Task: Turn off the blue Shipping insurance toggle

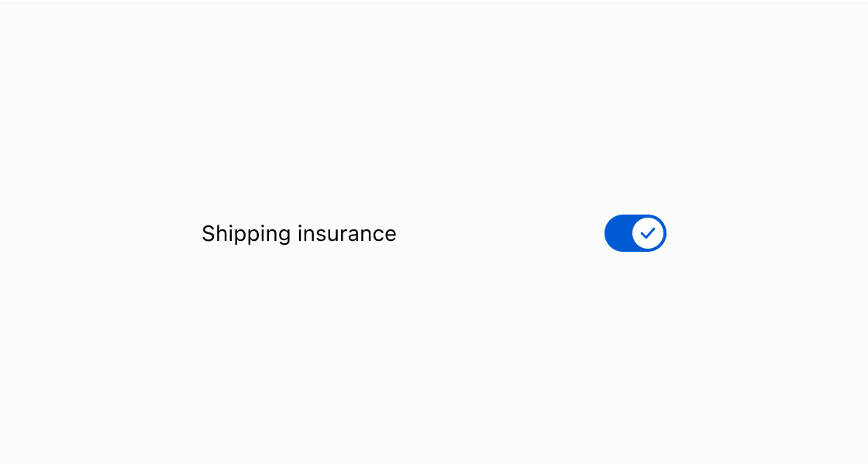Action: click(635, 233)
